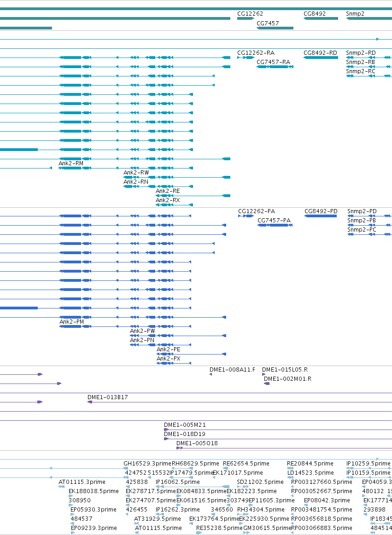Screen dimensions: 392x535
Task: Click the 308950 feature label
Action: click(x=80, y=500)
